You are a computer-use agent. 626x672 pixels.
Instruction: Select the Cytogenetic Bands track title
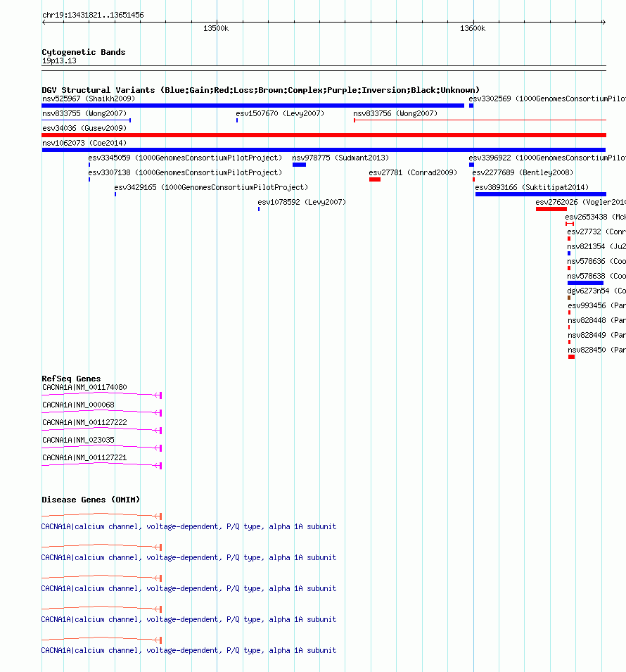coord(84,52)
